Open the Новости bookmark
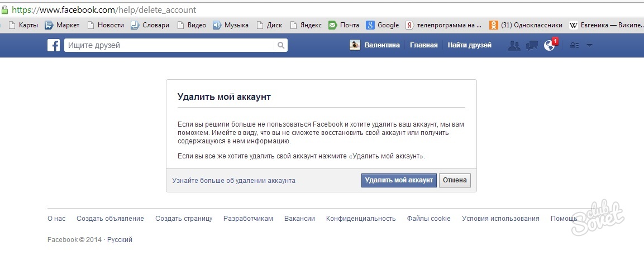The image size is (644, 256). [105, 25]
